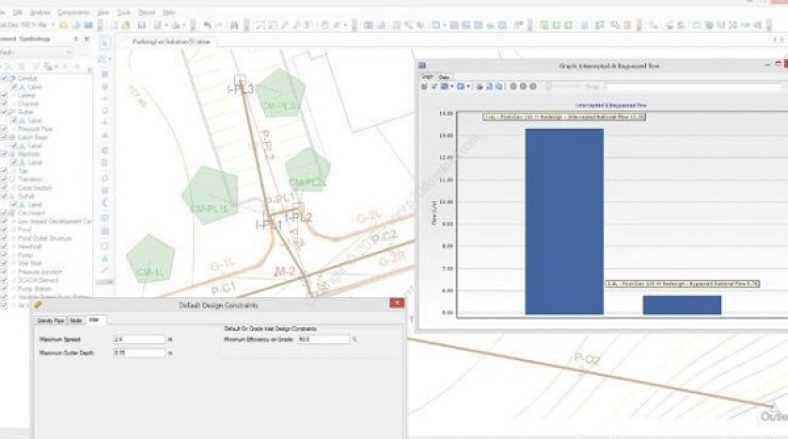Viewport: 788px width, 439px height.
Task: Switch to the Data tab in graph window
Action: pyautogui.click(x=443, y=76)
